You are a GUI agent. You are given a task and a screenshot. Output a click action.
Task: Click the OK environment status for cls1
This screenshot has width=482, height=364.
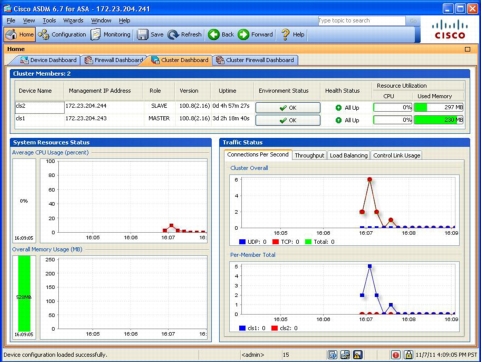pyautogui.click(x=288, y=120)
